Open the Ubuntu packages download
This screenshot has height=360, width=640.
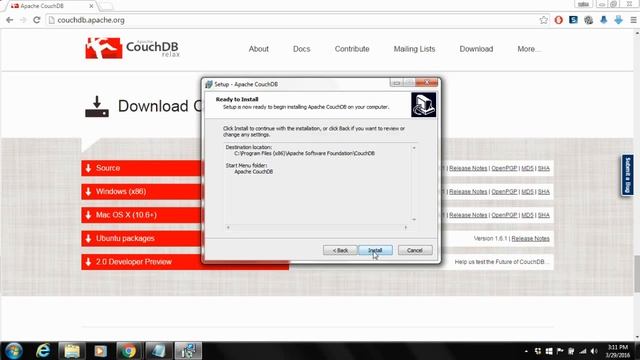point(142,238)
